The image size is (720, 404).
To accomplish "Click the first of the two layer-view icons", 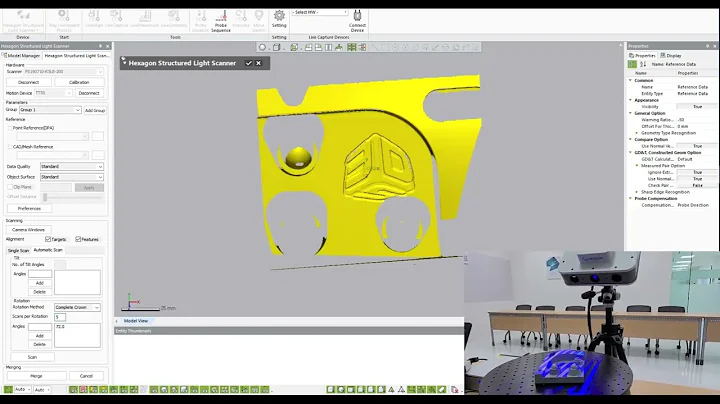I will point(309,47).
